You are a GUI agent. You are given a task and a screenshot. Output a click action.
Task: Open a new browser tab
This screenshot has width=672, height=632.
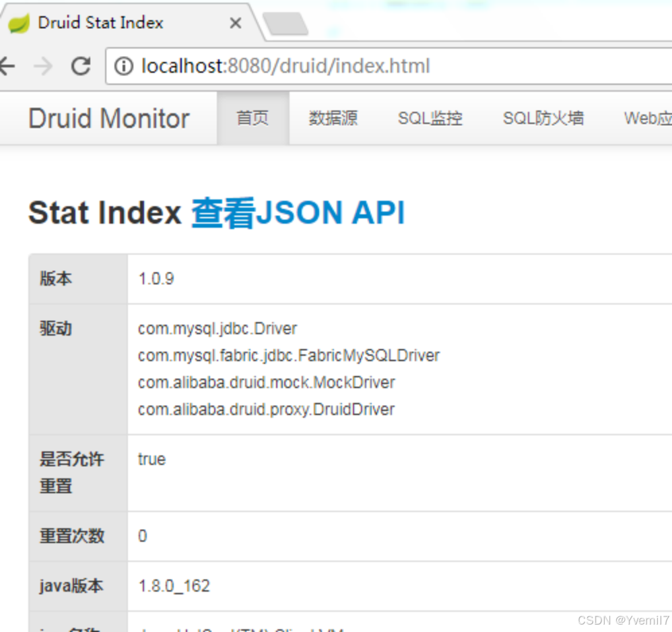(285, 24)
